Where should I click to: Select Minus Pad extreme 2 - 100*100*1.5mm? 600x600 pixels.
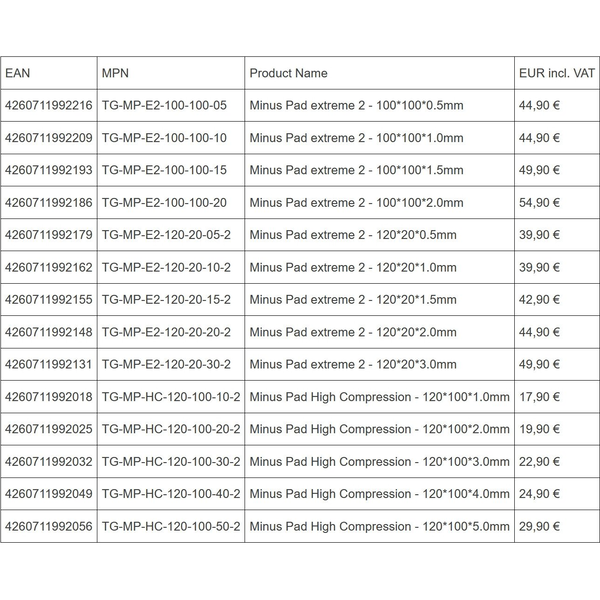coord(356,170)
